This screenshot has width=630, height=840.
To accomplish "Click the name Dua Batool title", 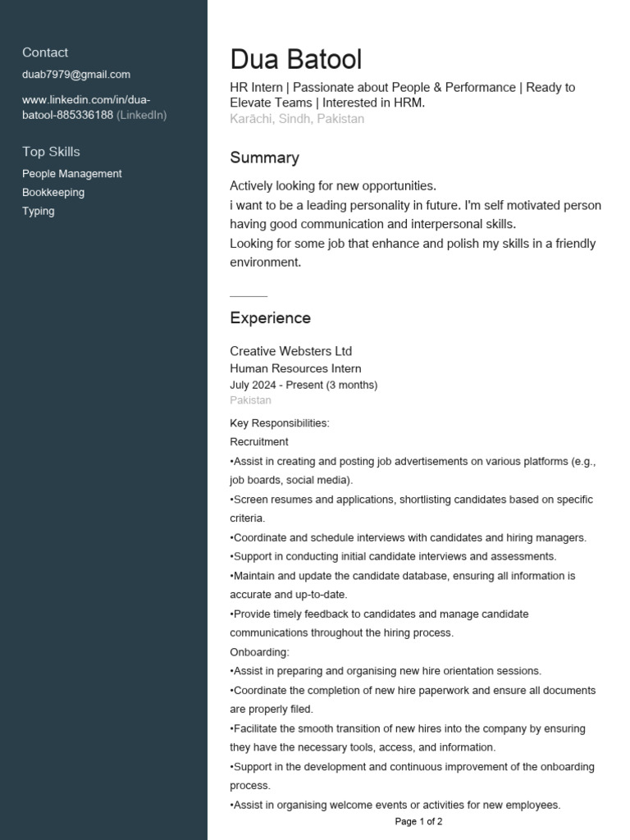I will 295,60.
